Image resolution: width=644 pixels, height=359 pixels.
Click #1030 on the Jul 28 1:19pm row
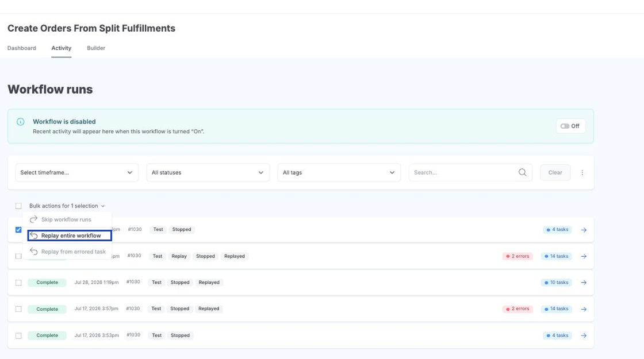[133, 282]
